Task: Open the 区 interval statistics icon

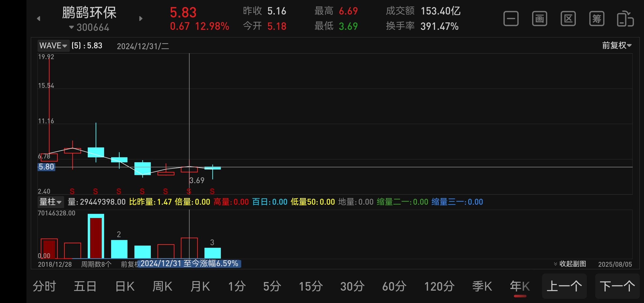Action: 568,19
